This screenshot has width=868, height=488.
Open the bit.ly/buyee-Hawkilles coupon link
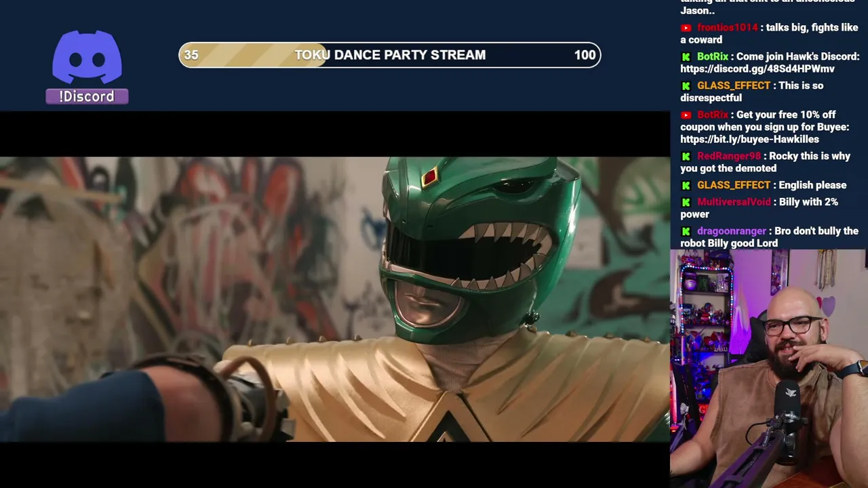(x=749, y=140)
